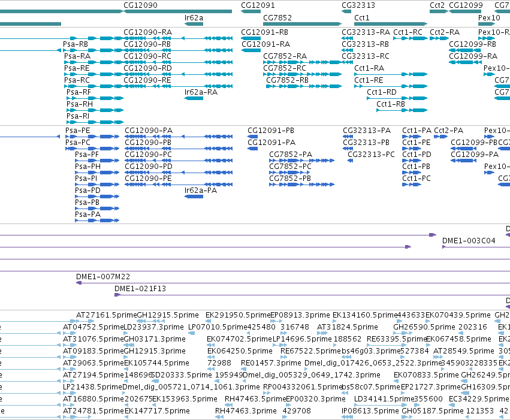
Task: Select the Ir62a-RA transcript label
Action: click(x=201, y=92)
